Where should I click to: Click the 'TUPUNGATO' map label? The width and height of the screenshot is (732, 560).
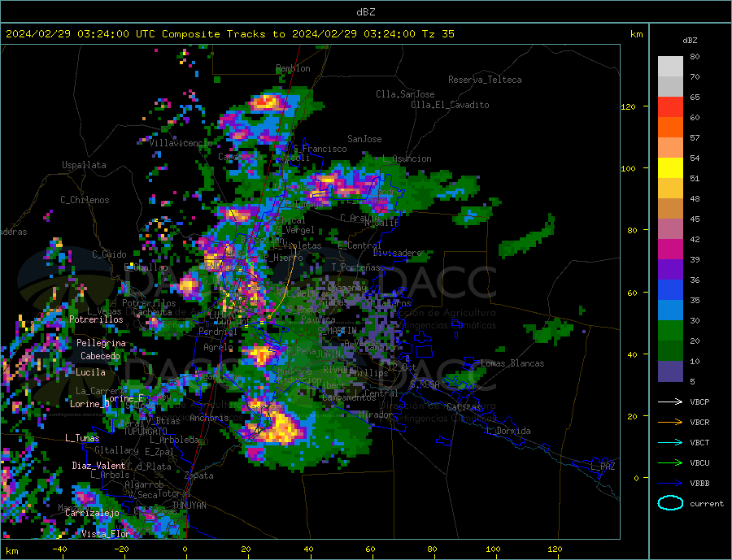(146, 432)
